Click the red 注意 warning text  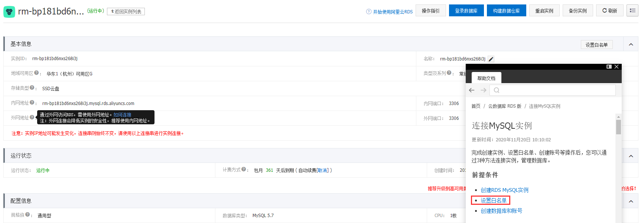point(98,133)
